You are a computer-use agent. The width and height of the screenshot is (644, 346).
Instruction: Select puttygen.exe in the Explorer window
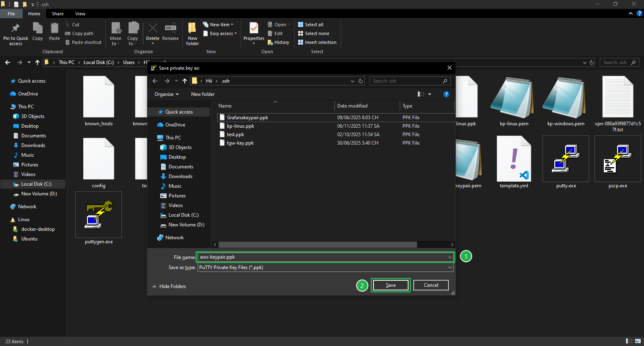click(x=99, y=218)
